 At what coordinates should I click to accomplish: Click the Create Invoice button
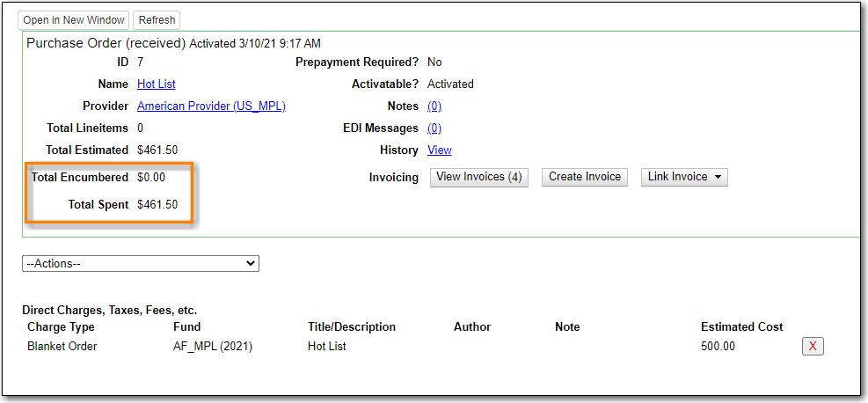pyautogui.click(x=585, y=178)
